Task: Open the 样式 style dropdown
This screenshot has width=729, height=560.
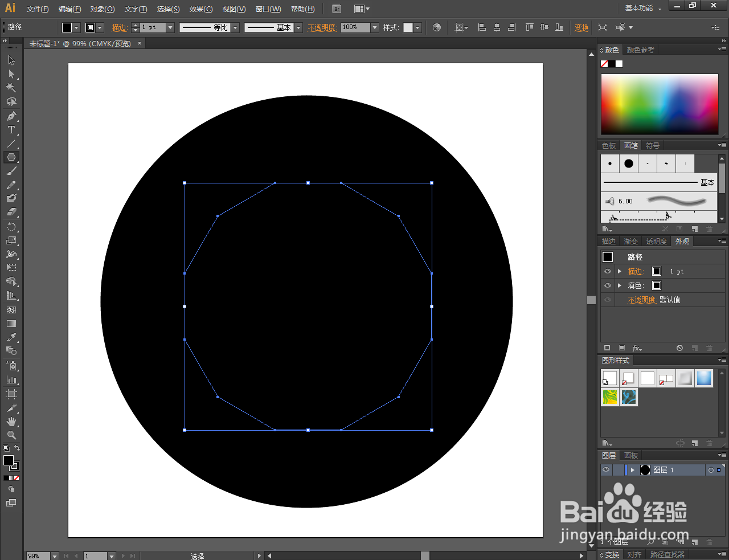Action: click(417, 27)
